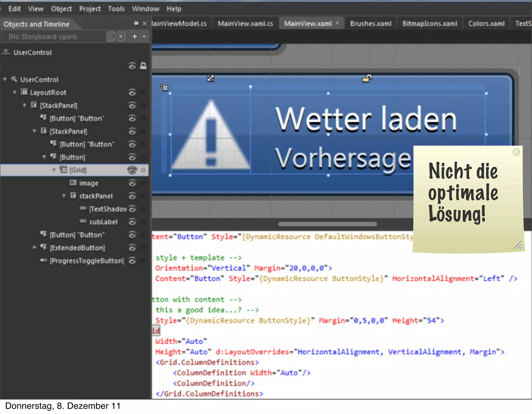Open the storyboard options dropdown arrow
This screenshot has height=414, width=532.
144,37
